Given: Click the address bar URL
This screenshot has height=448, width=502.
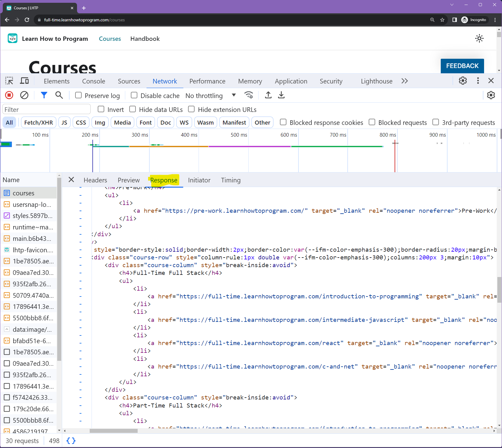Looking at the screenshot, I should pyautogui.click(x=84, y=20).
